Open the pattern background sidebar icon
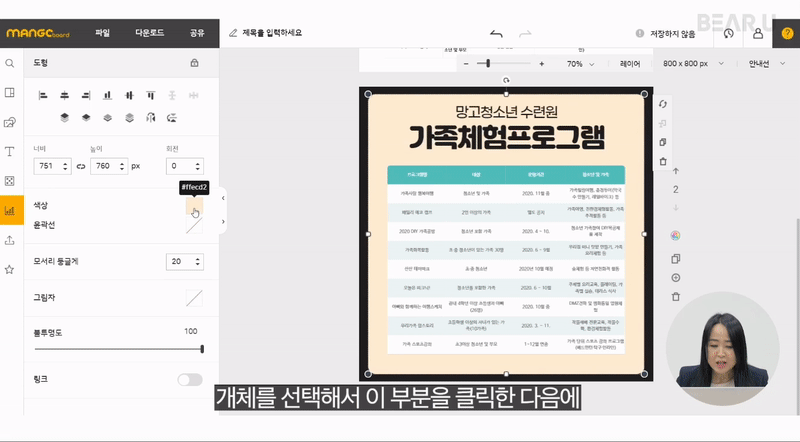Viewport: 800px width, 442px height. coord(10,181)
